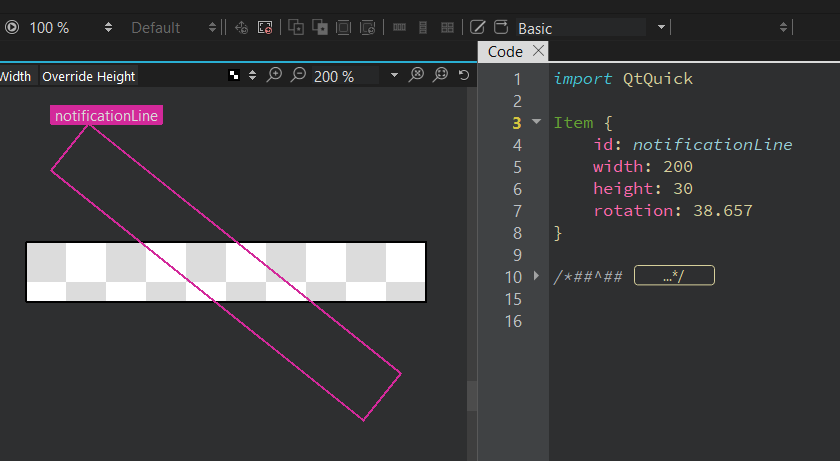Click 'Item' type name on line 3
This screenshot has height=461, width=840.
[x=573, y=123]
